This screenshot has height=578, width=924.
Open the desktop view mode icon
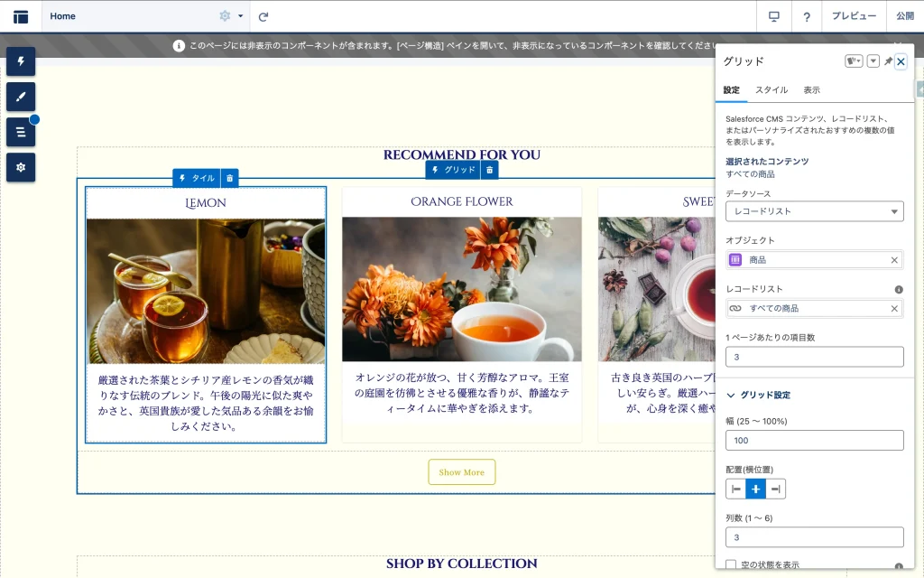pos(773,16)
